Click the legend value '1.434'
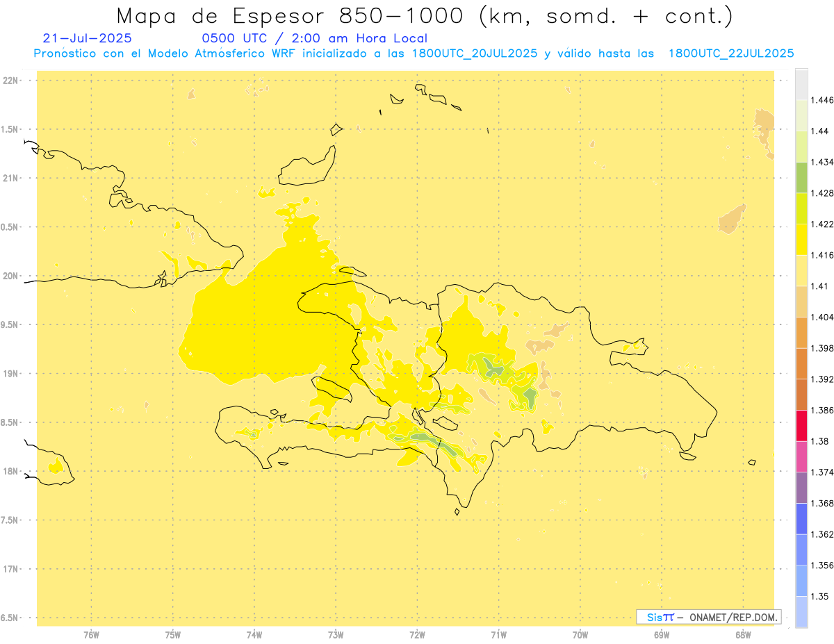The image size is (834, 644). (822, 162)
